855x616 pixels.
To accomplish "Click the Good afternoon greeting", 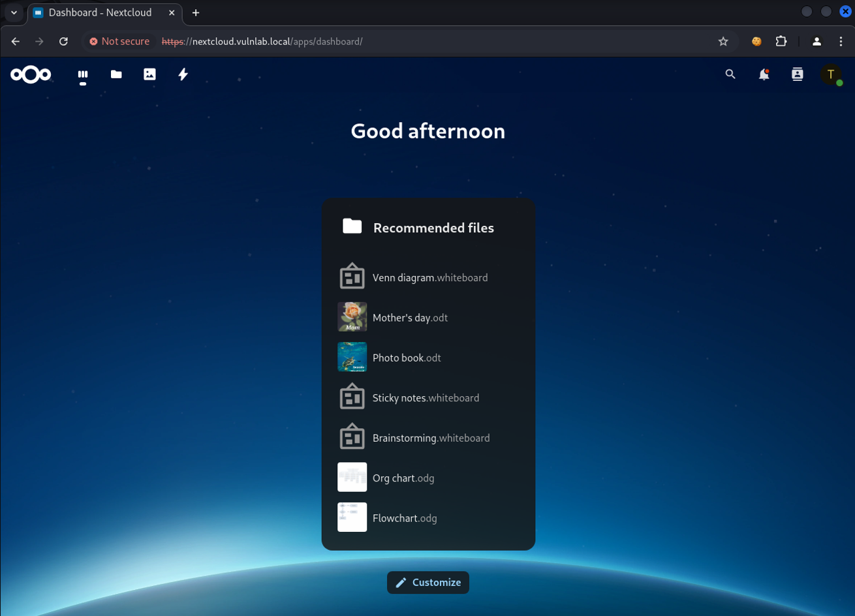I will (x=428, y=131).
